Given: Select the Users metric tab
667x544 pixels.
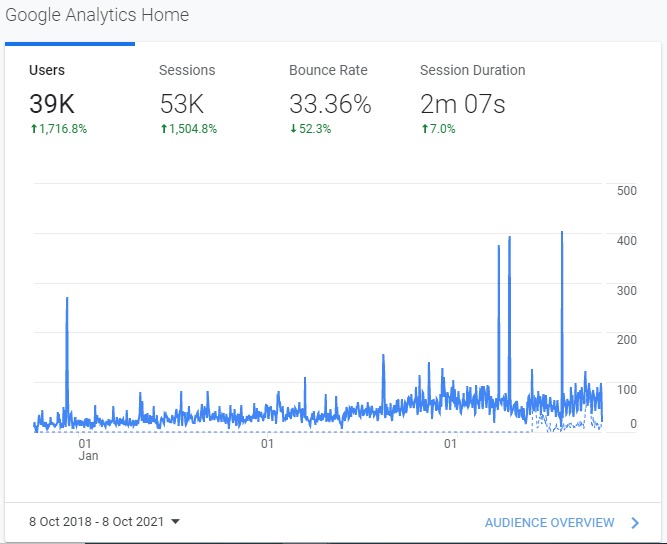Looking at the screenshot, I should click(x=70, y=99).
